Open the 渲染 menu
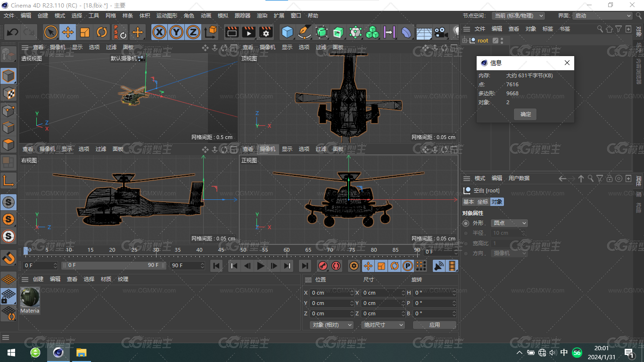Viewport: 644px width, 362px height. coord(262,16)
